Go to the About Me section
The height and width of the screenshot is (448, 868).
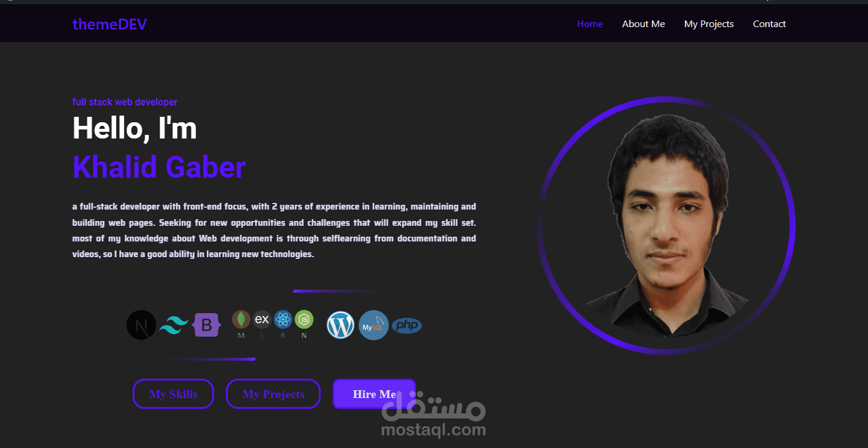click(x=643, y=23)
